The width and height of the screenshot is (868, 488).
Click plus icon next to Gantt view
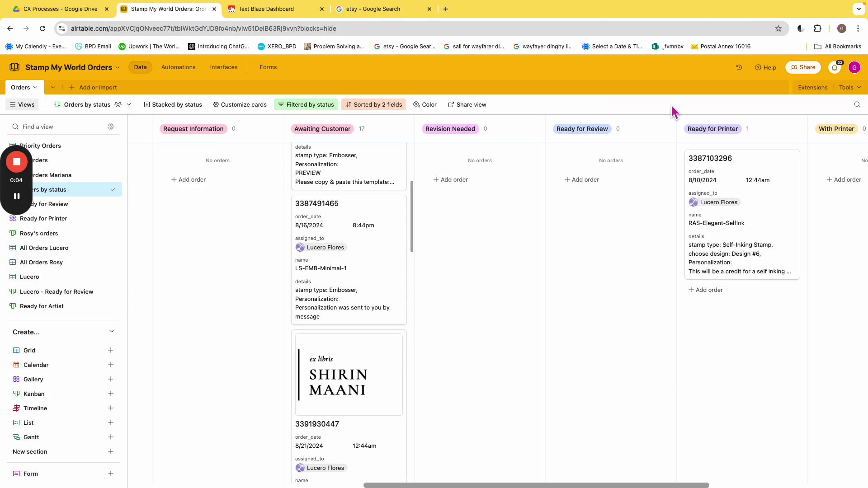point(111,437)
